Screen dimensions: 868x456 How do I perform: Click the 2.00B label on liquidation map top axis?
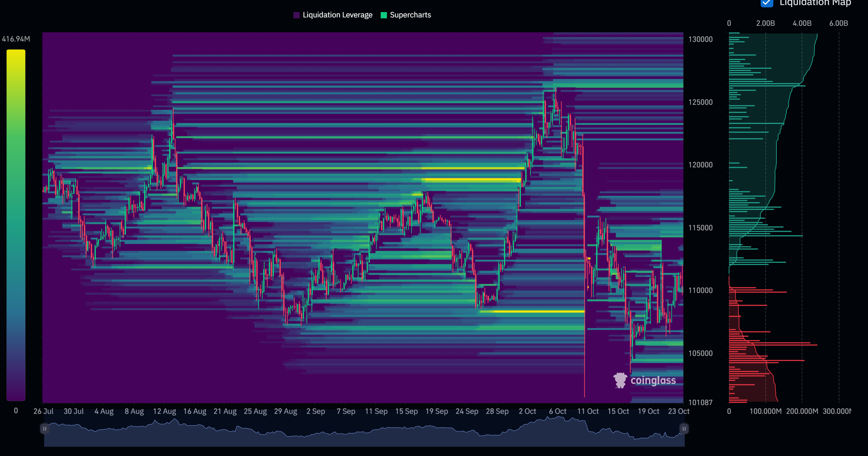tap(765, 23)
